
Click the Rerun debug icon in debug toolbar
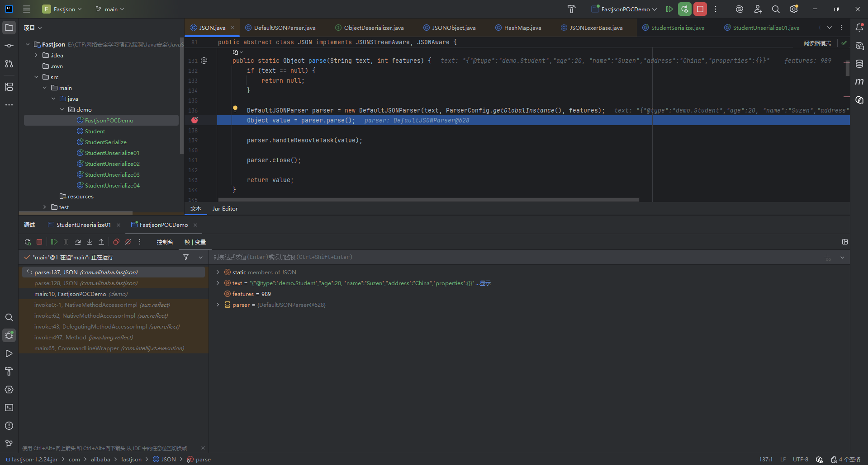(28, 242)
